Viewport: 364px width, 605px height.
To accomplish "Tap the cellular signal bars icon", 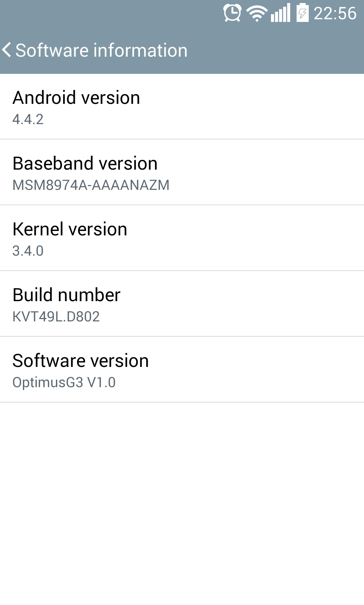I will pos(280,13).
